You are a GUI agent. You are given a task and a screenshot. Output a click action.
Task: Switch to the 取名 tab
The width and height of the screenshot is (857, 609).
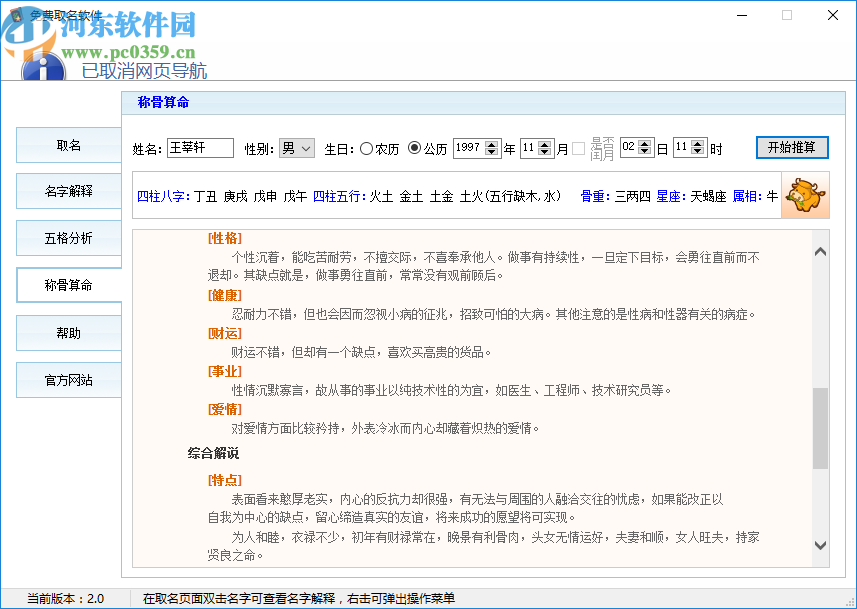68,145
